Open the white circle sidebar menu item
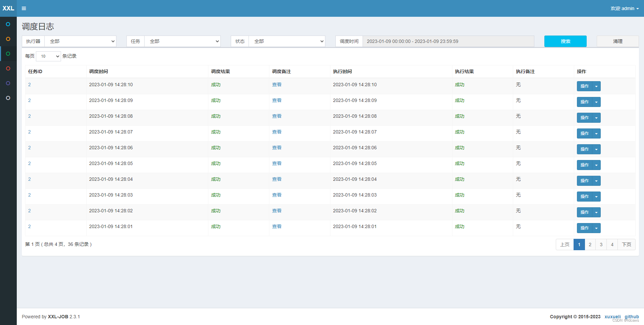 (x=8, y=98)
